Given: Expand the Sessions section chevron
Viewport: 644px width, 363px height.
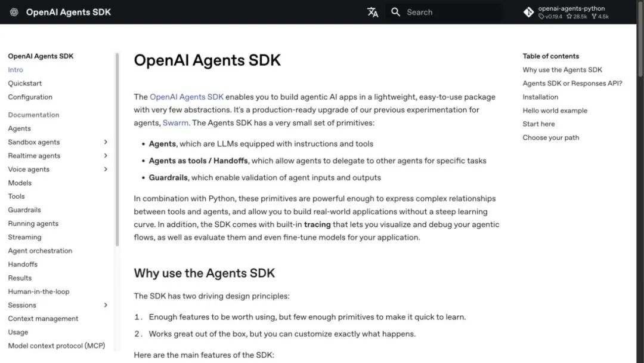Looking at the screenshot, I should (106, 305).
